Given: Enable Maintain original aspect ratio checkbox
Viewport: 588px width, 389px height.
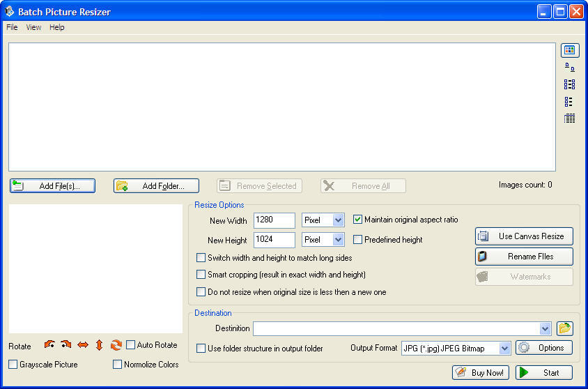Looking at the screenshot, I should 358,220.
